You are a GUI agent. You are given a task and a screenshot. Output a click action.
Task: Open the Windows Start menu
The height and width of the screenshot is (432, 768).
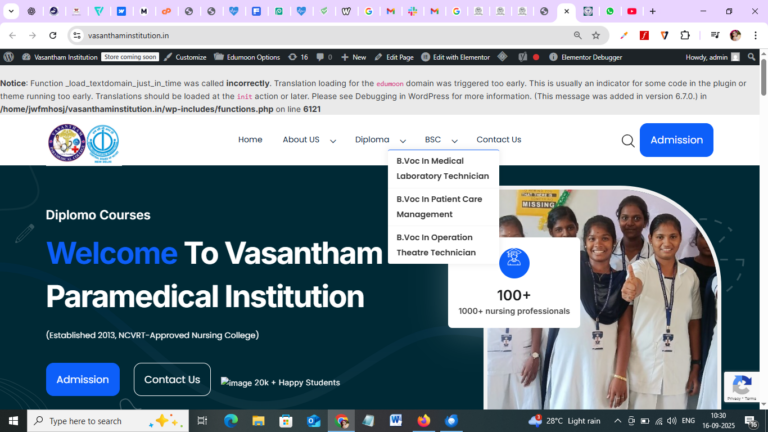tap(13, 421)
